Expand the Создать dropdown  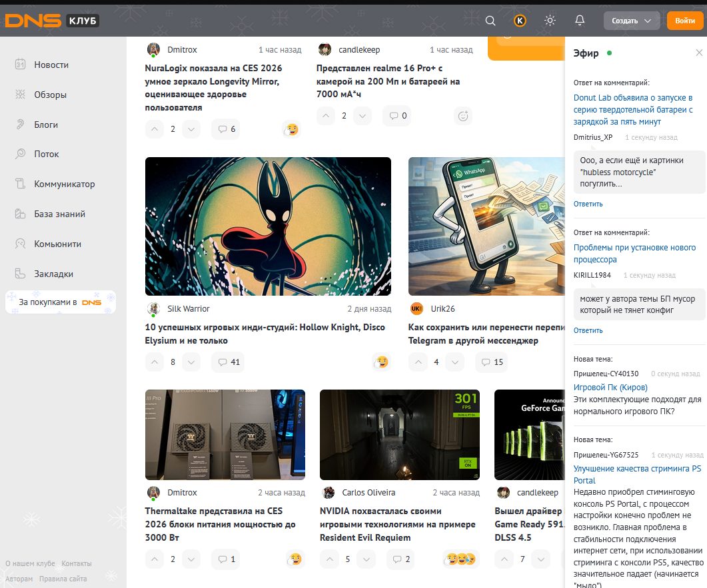point(631,21)
